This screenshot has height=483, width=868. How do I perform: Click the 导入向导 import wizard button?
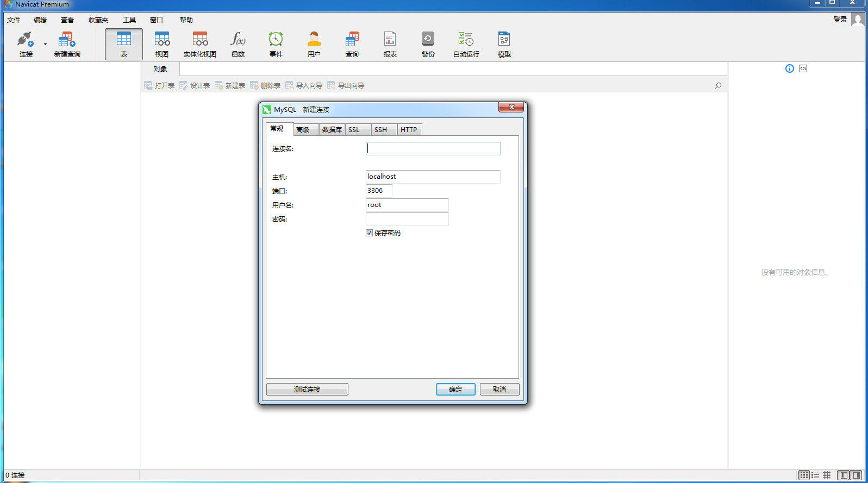click(304, 85)
